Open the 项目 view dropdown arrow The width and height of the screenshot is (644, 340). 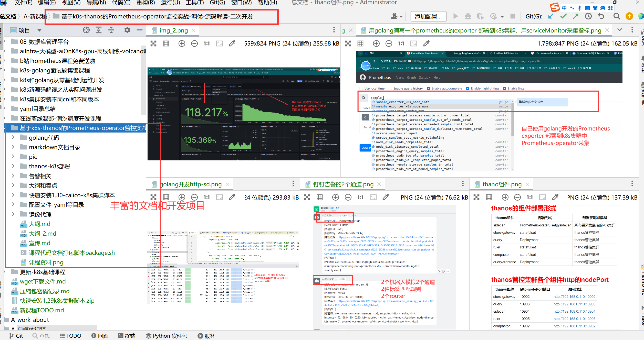39,30
